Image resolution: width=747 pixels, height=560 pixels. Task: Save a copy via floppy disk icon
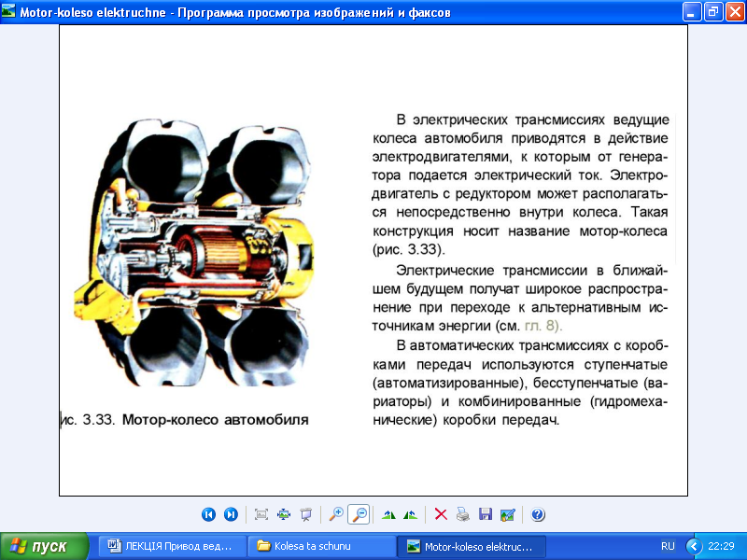click(486, 514)
